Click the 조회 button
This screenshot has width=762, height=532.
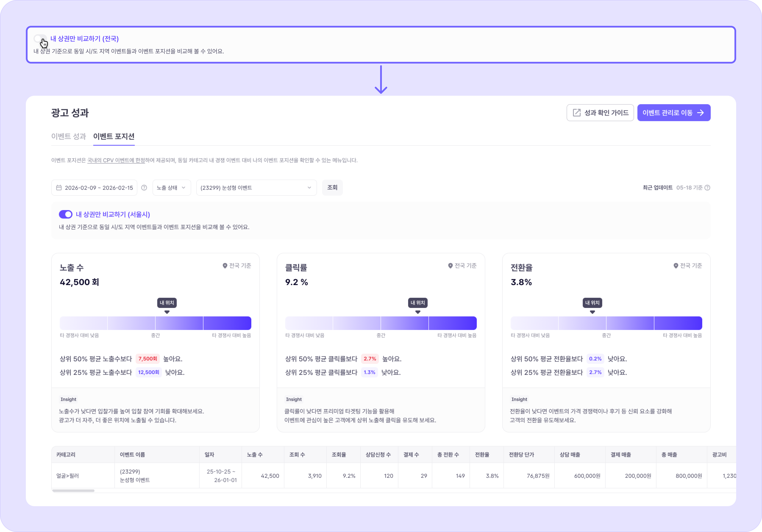[x=332, y=188]
